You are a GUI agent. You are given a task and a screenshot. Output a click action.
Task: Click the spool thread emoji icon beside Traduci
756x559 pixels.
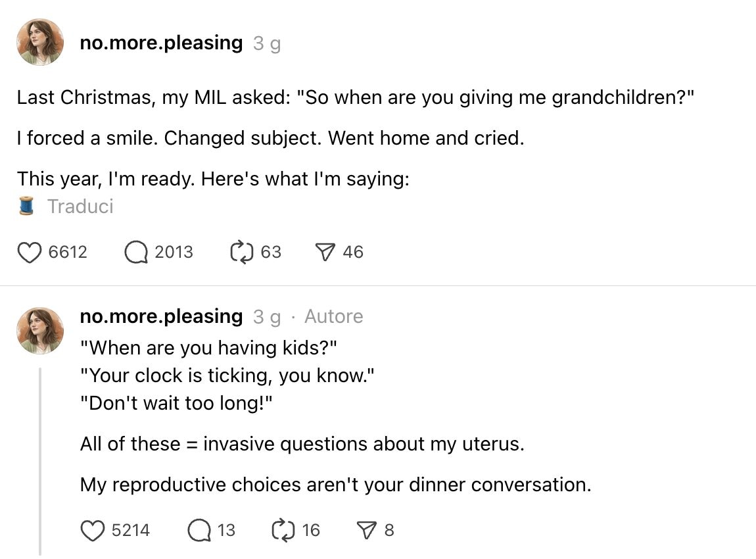coord(26,207)
